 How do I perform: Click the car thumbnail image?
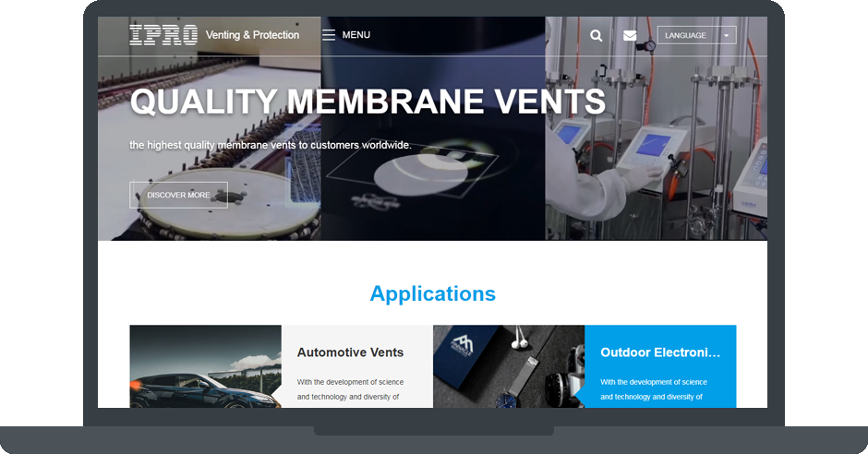[205, 366]
